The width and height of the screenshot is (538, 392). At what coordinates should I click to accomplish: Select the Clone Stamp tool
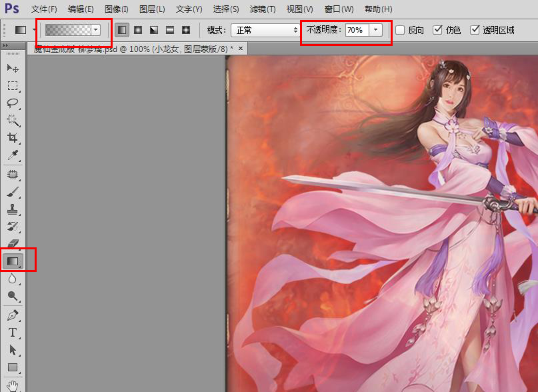point(13,209)
